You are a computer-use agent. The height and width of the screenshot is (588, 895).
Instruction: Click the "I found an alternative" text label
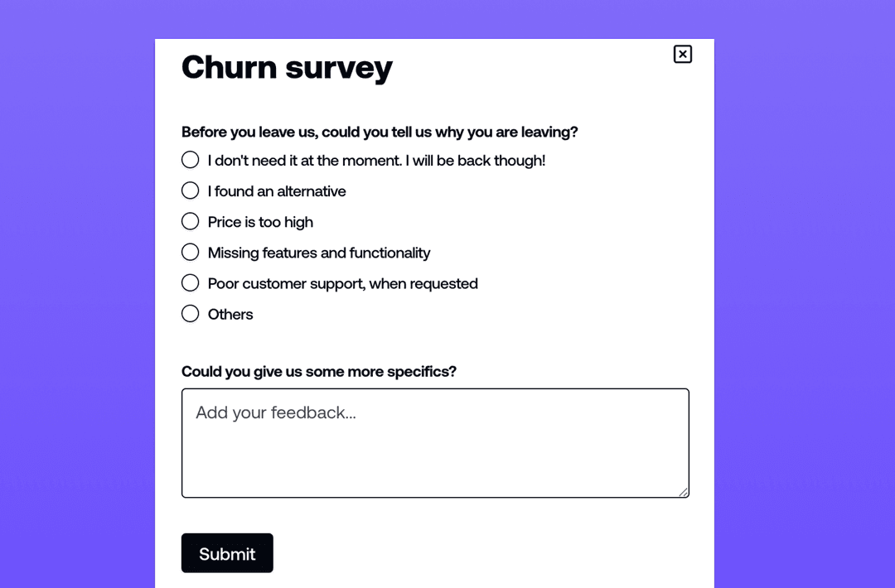click(277, 191)
